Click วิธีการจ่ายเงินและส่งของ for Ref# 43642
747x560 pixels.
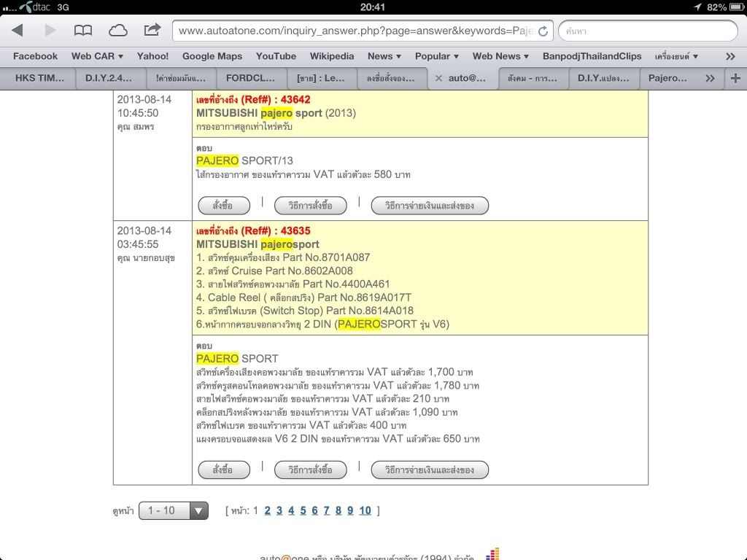click(430, 205)
